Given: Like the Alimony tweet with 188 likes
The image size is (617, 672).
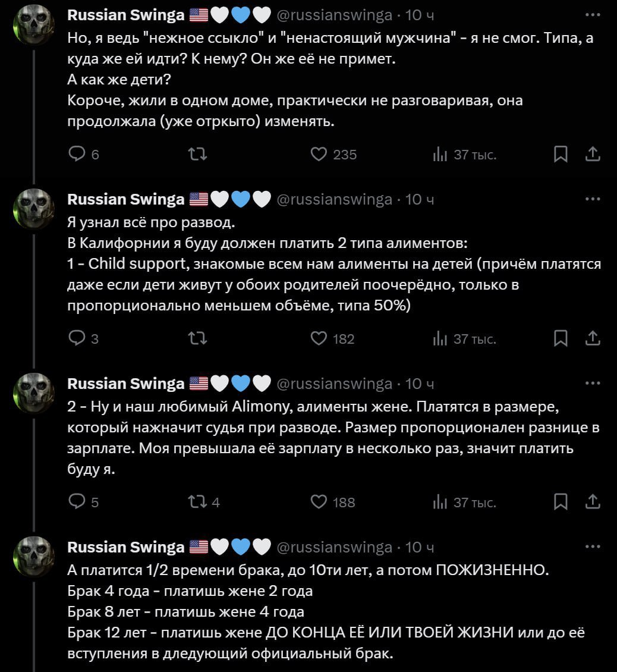Looking at the screenshot, I should [x=320, y=502].
